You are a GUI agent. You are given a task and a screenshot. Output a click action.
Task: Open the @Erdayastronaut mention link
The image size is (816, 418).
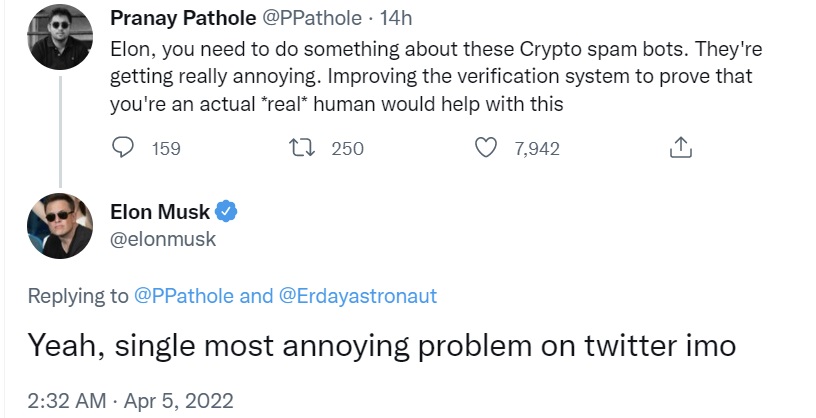[x=357, y=296]
